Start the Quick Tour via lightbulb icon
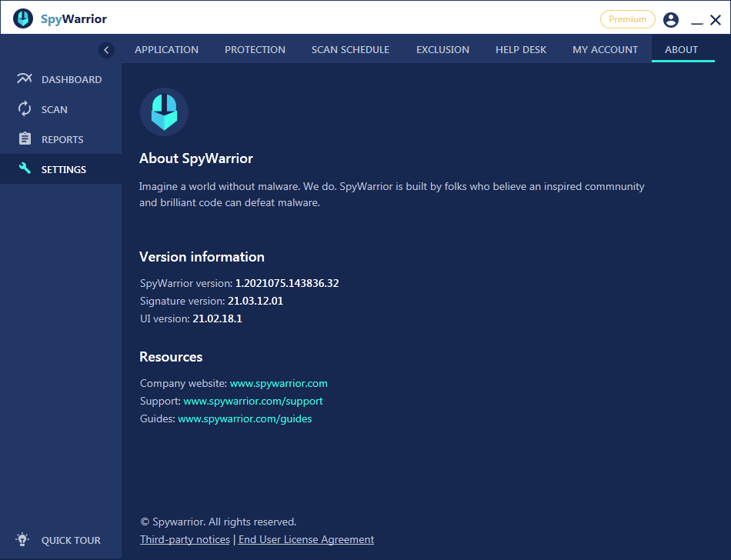 [22, 539]
